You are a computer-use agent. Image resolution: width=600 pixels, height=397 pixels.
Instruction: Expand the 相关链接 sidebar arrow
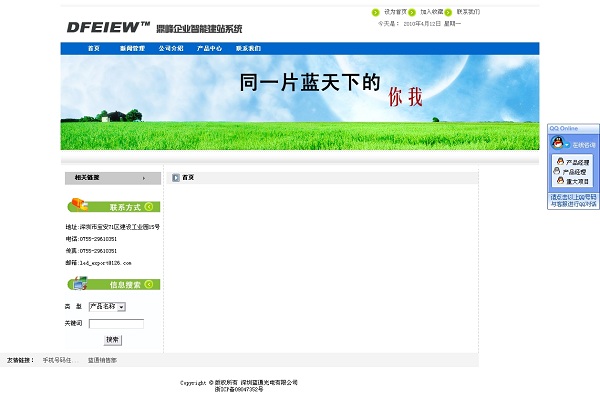coord(144,178)
